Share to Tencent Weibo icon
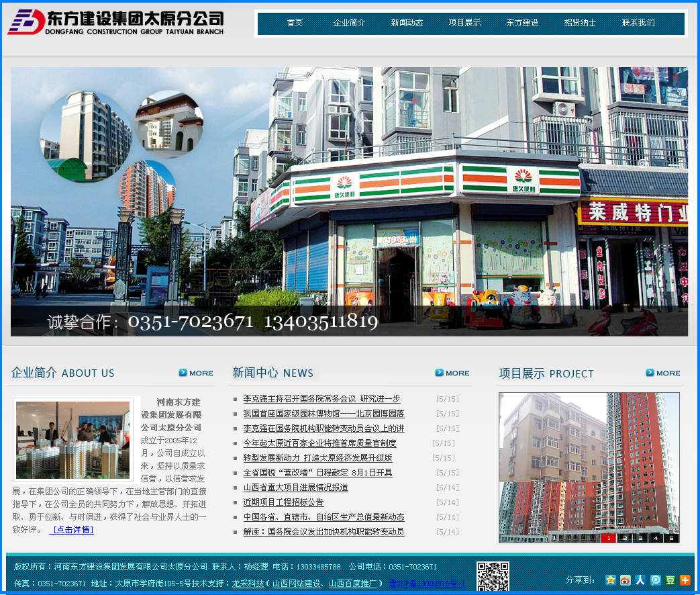This screenshot has height=595, width=700. pyautogui.click(x=656, y=580)
